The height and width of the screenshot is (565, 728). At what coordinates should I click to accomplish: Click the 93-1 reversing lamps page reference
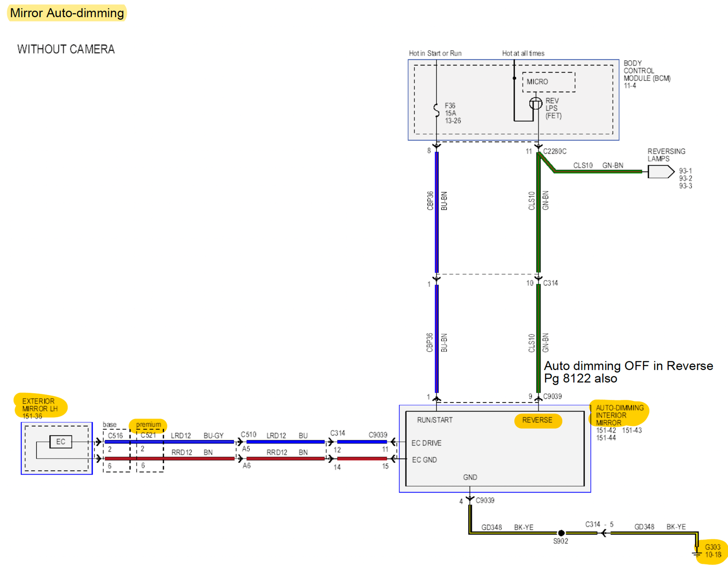[x=685, y=171]
